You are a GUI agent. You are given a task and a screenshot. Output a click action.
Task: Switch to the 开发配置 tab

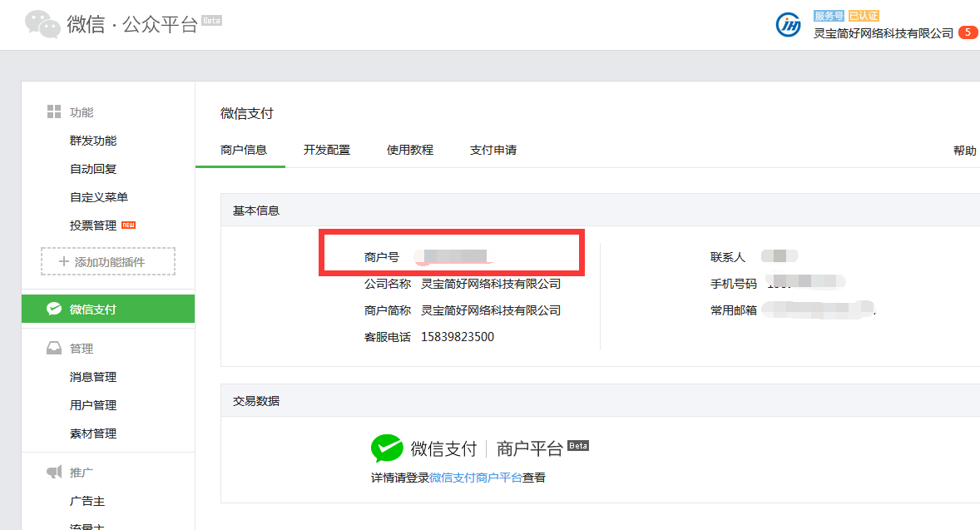pyautogui.click(x=327, y=151)
